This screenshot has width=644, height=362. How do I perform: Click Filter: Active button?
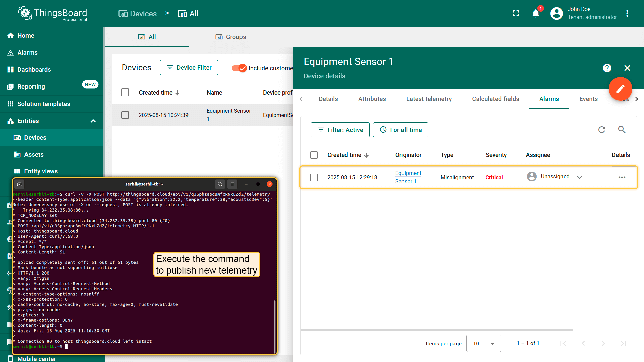coord(340,130)
